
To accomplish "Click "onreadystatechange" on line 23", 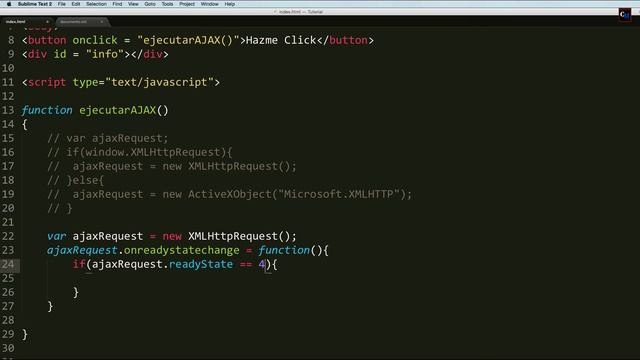I will click(182, 250).
